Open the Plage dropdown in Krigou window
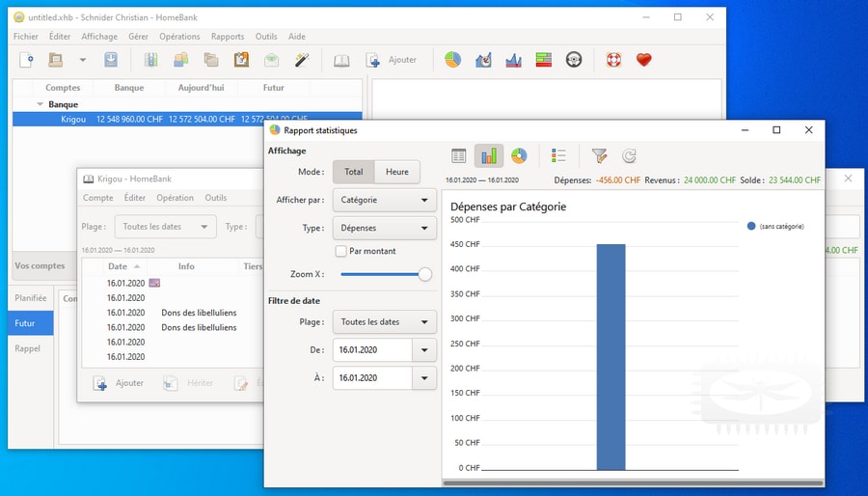868x496 pixels. click(x=165, y=227)
